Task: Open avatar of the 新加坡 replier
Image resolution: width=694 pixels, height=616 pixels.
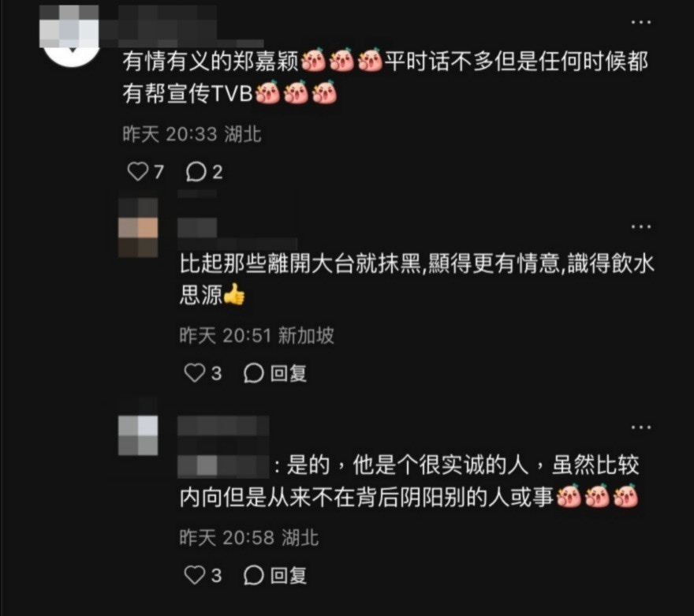Action: pos(138,227)
